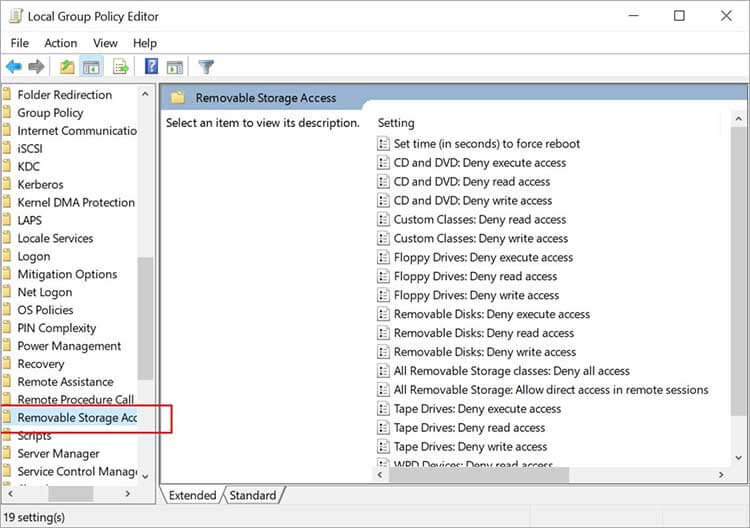Select Tape Drives: Deny execute access setting

477,409
